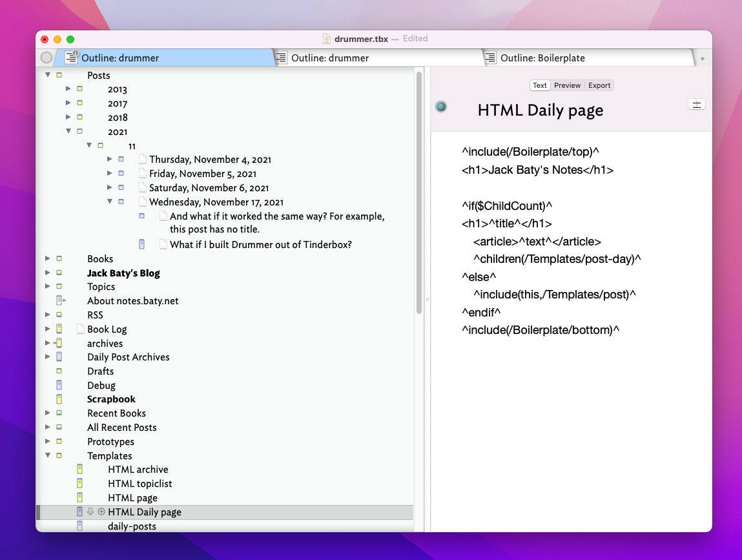Select the Text view segment
This screenshot has height=560, width=742.
(x=540, y=85)
